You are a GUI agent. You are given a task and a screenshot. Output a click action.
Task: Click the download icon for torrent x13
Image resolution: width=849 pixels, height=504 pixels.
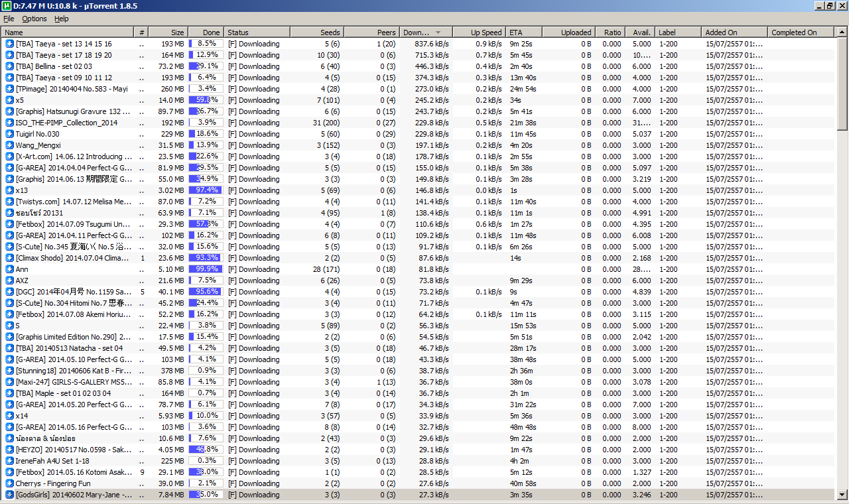(x=9, y=190)
